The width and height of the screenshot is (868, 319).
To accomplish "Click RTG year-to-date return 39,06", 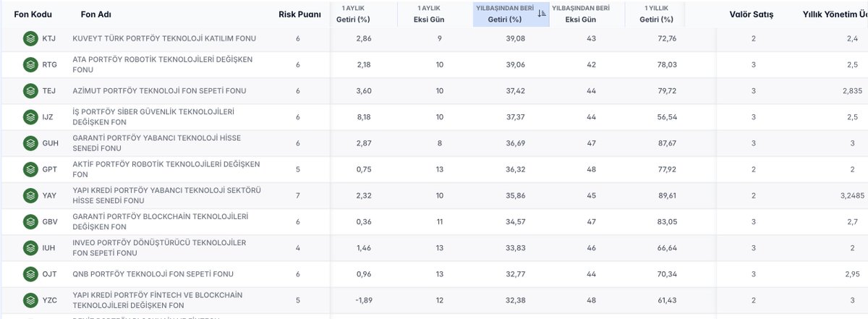I will (x=515, y=64).
